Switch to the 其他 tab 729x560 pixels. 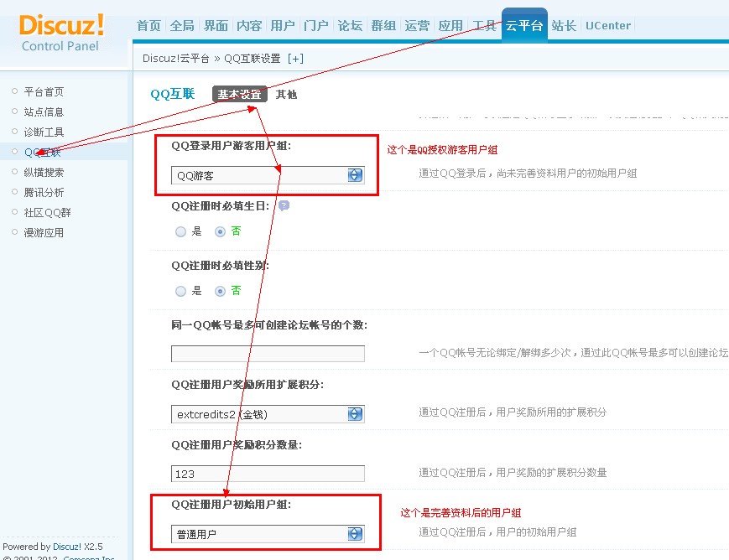(286, 95)
